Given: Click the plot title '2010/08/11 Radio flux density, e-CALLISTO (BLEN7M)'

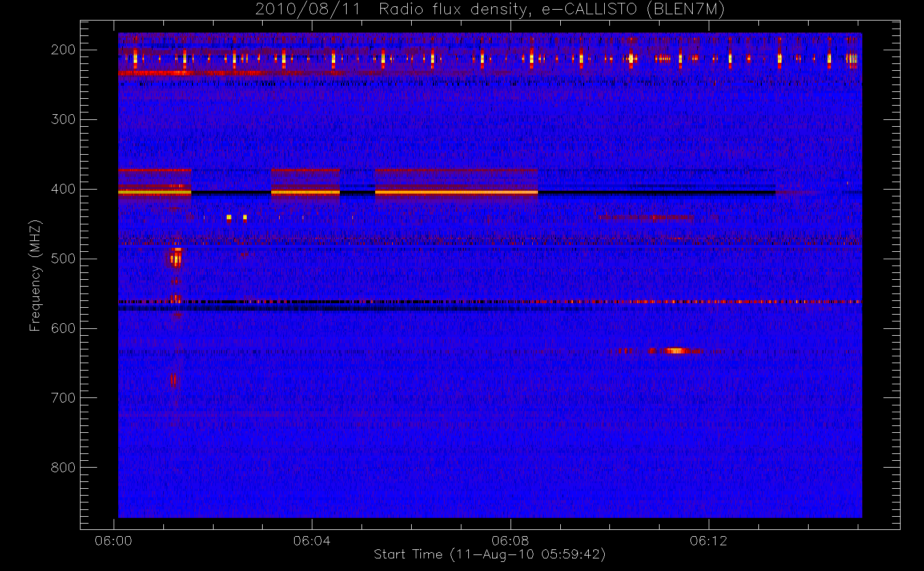Looking at the screenshot, I should 490,9.
